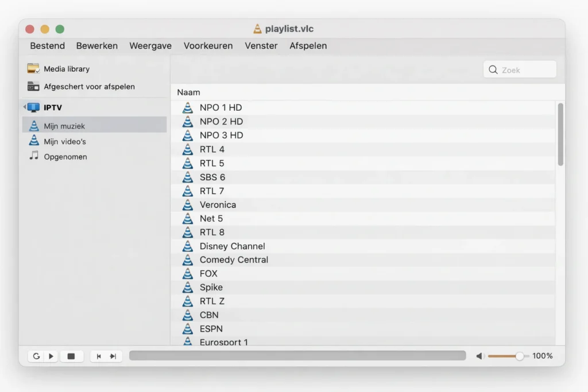Viewport: 588px width, 392px height.
Task: Click the Media library folder icon
Action: [33, 68]
